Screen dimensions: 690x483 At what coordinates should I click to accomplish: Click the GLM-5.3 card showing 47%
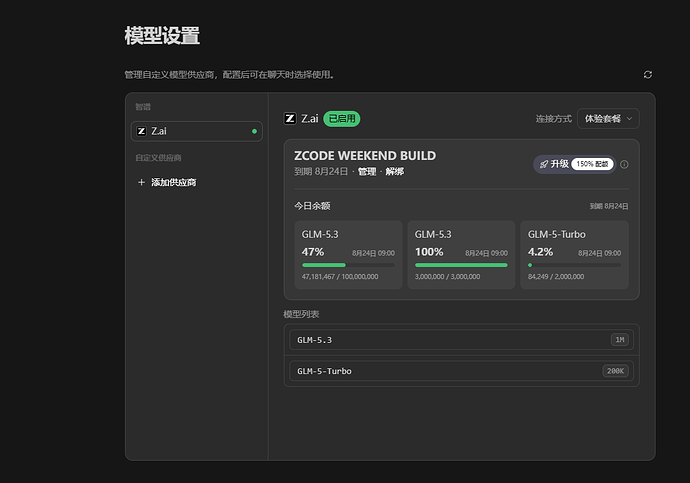[x=348, y=255]
